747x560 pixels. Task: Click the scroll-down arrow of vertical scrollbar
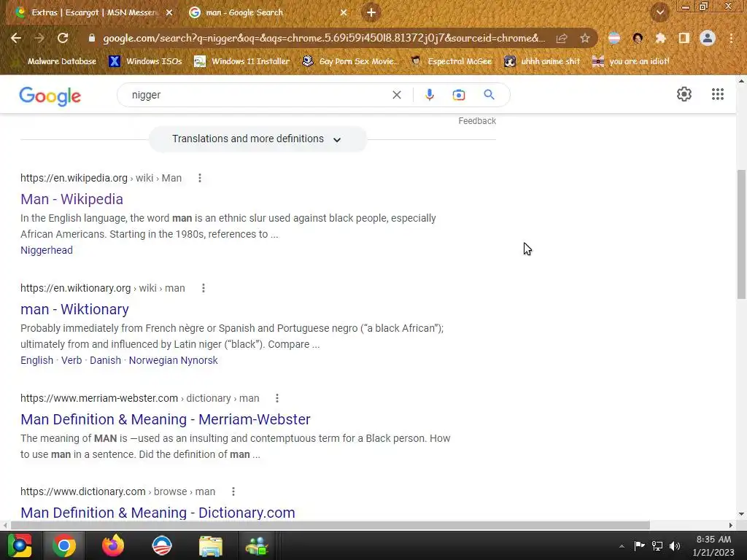coord(741,514)
